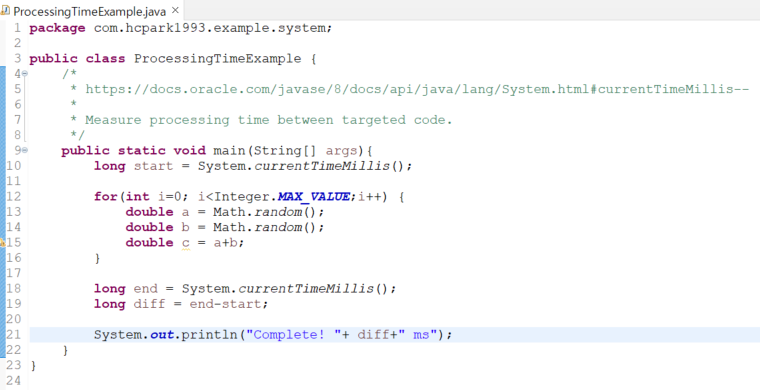Click the warning marker on line 15
Viewport: 760px width, 390px height.
tap(2, 243)
